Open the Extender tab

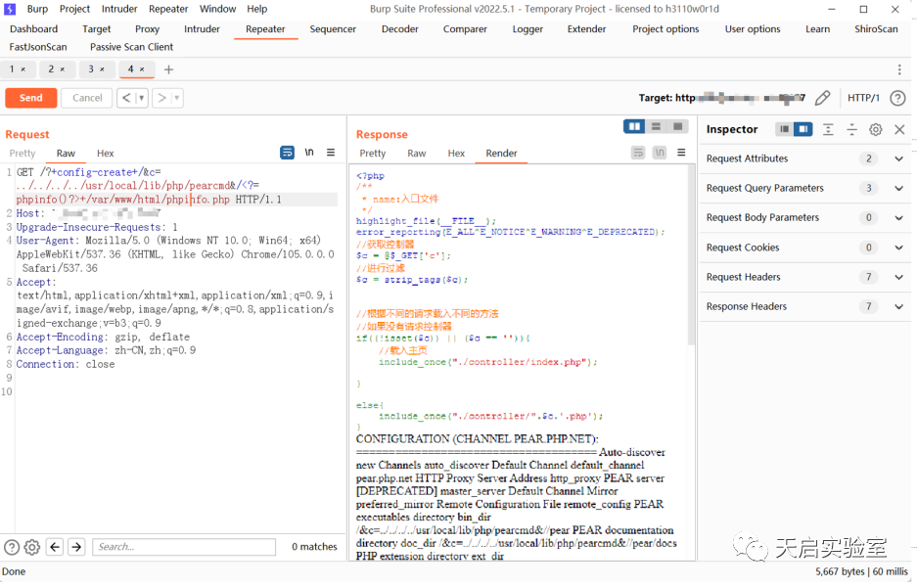(586, 28)
